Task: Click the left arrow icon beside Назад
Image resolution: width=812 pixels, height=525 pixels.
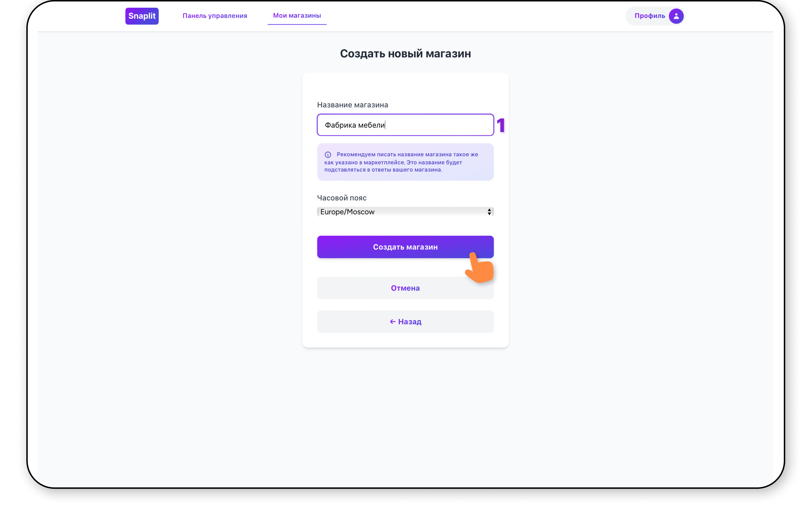Action: (x=393, y=322)
